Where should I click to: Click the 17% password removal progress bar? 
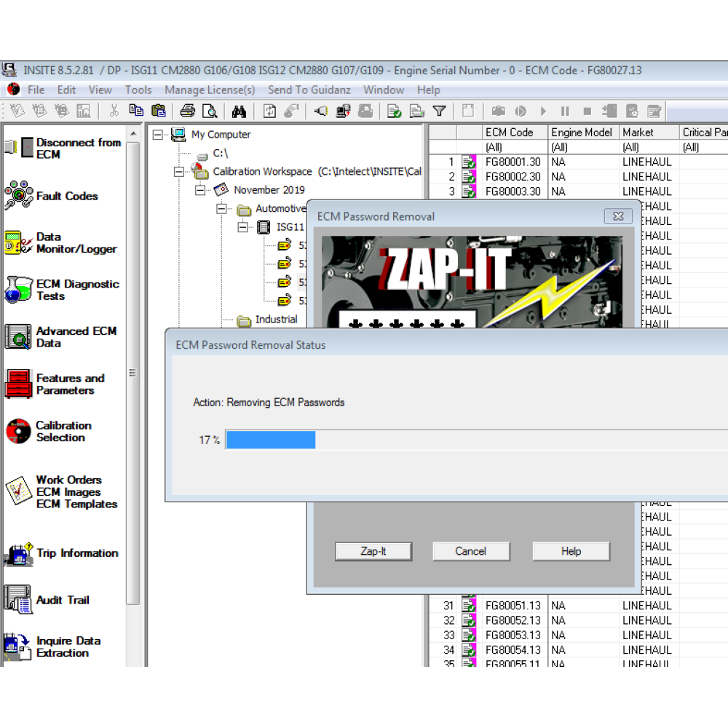(476, 440)
